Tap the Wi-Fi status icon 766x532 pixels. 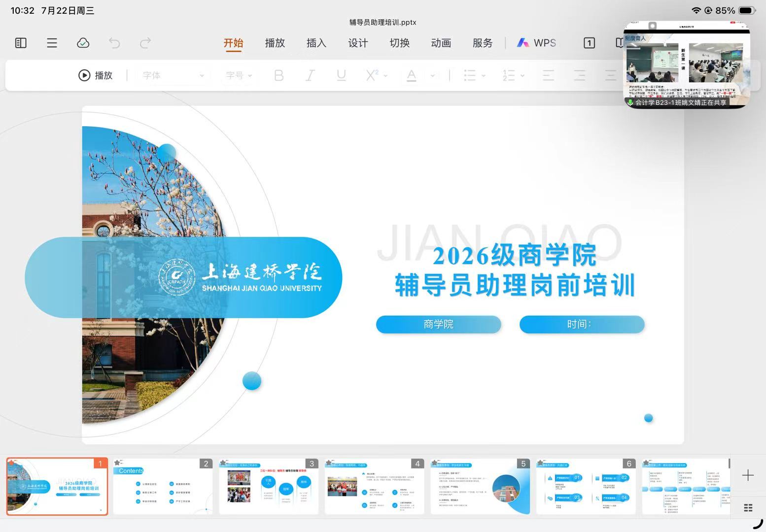click(x=696, y=10)
